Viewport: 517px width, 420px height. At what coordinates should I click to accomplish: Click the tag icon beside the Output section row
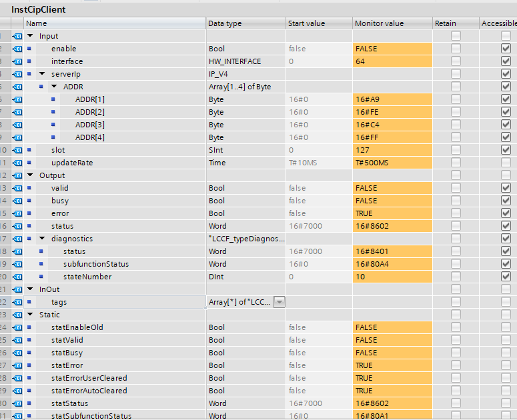(x=17, y=175)
